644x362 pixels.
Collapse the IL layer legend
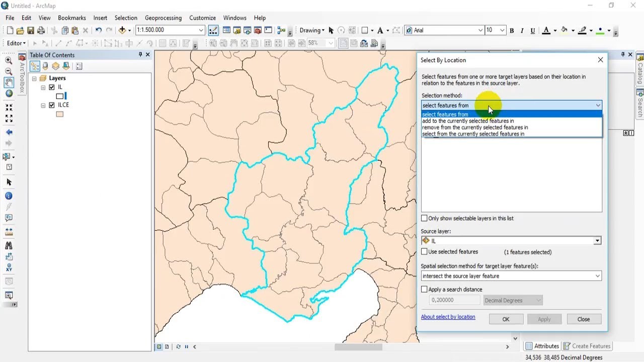pos(43,87)
